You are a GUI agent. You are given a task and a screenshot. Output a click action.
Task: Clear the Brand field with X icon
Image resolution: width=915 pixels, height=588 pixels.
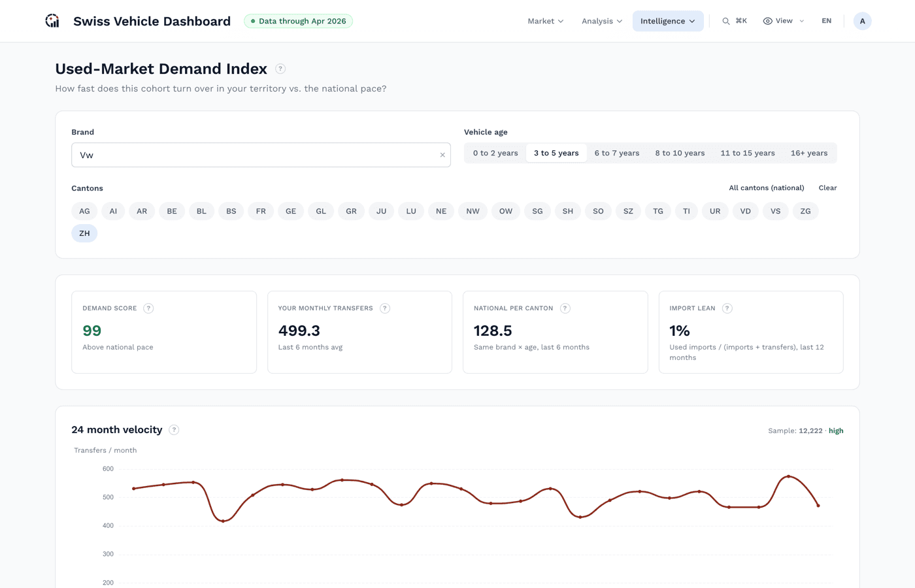[x=442, y=155]
